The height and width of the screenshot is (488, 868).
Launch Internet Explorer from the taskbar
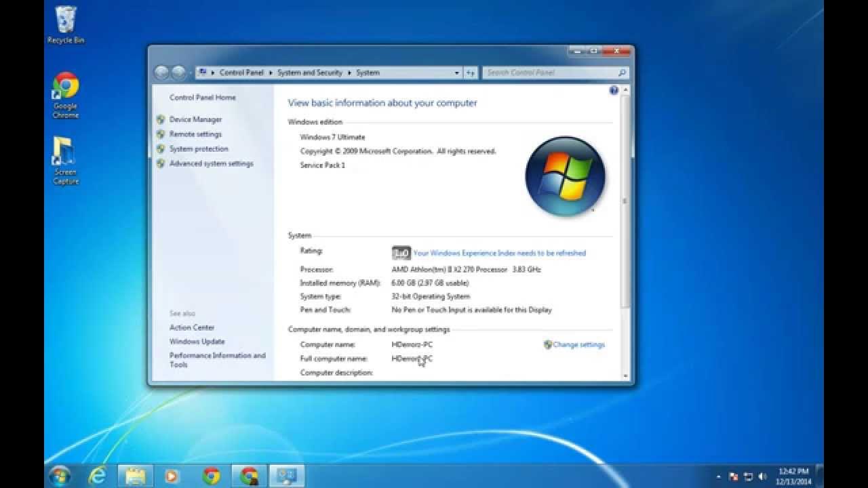[98, 476]
